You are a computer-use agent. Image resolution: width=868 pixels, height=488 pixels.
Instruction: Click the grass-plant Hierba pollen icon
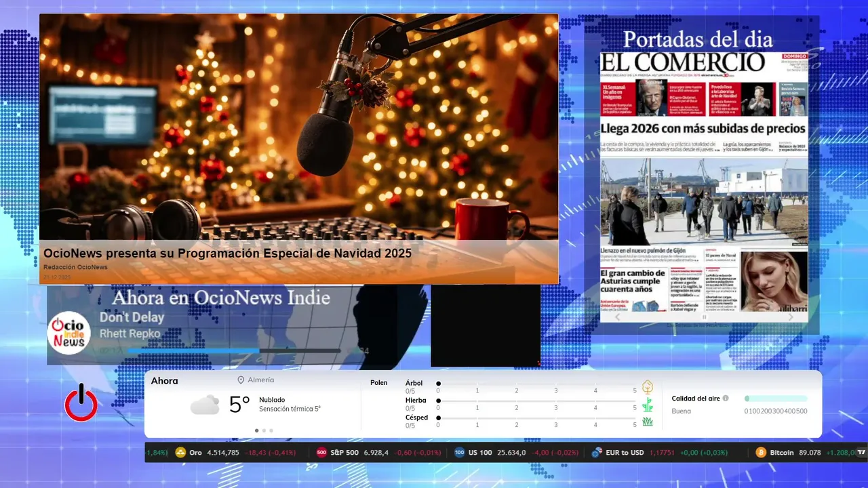pos(648,405)
